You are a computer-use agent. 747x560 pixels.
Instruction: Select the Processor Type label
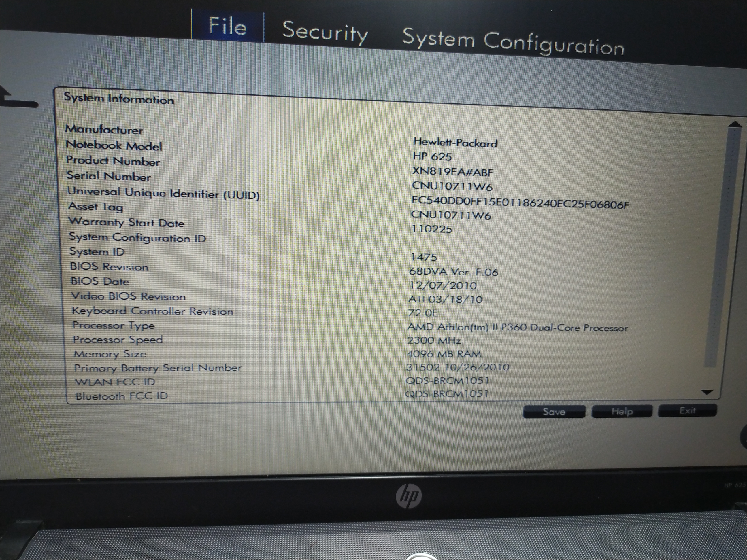(114, 326)
